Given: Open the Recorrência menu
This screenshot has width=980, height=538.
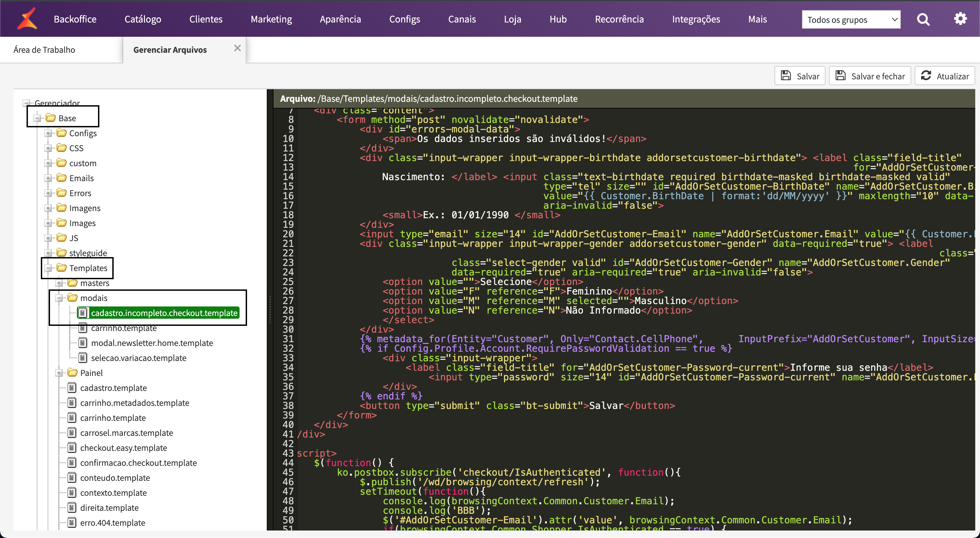Looking at the screenshot, I should [619, 19].
